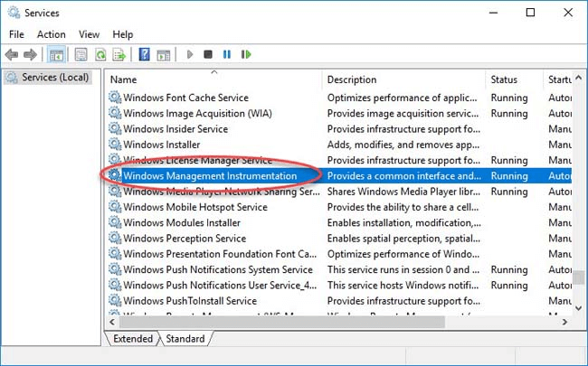Click gear icon of Windows Perception Service
The height and width of the screenshot is (366, 588).
[x=115, y=239]
